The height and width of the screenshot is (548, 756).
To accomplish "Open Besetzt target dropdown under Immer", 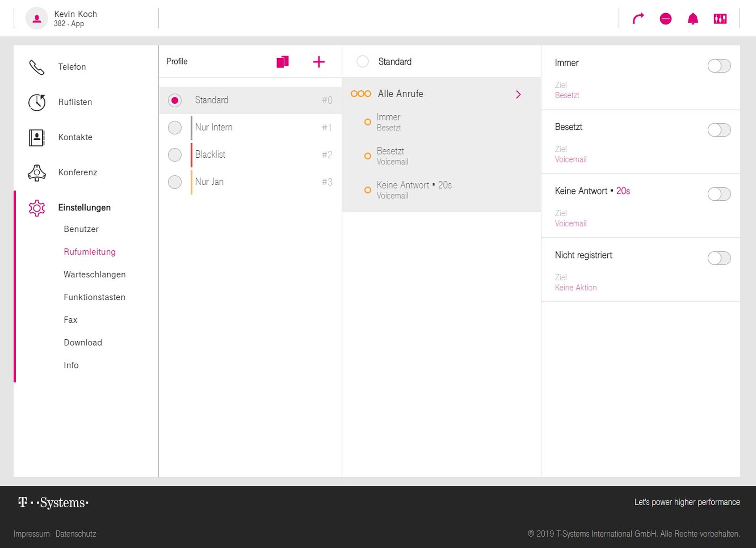I will [x=567, y=95].
